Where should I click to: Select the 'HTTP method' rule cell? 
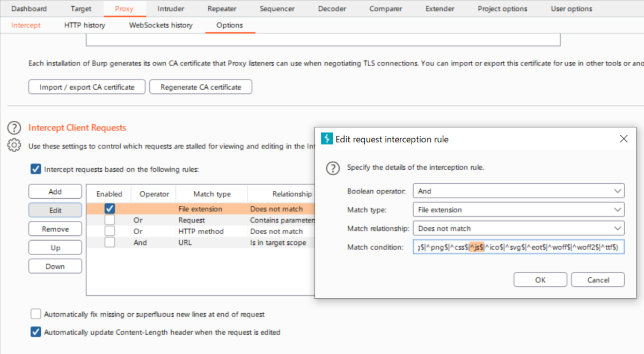click(x=201, y=232)
